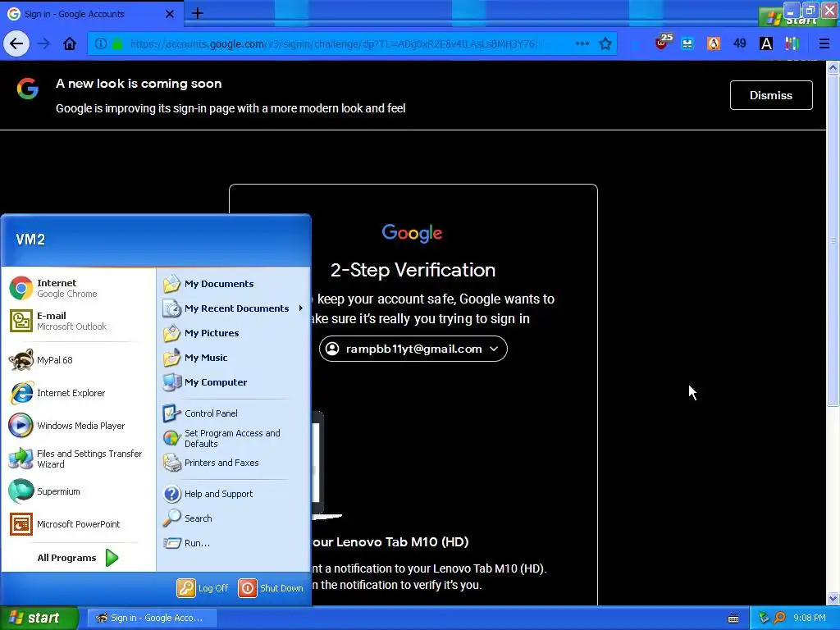
Task: Select the Sign in - Google Acco... taskbar button
Action: pyautogui.click(x=152, y=618)
